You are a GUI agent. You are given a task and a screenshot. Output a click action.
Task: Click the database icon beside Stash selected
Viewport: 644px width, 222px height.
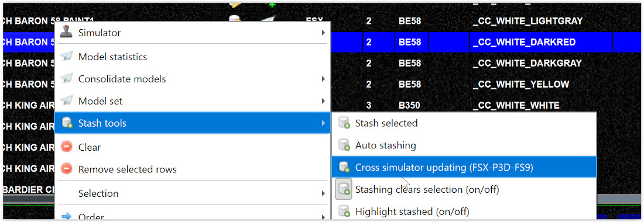coord(344,123)
